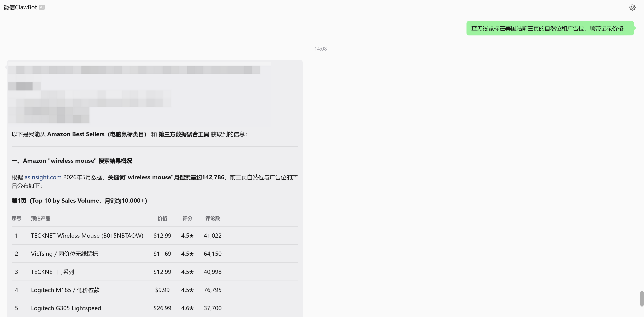Click the $9.99 price cell
This screenshot has width=644, height=317.
click(162, 290)
